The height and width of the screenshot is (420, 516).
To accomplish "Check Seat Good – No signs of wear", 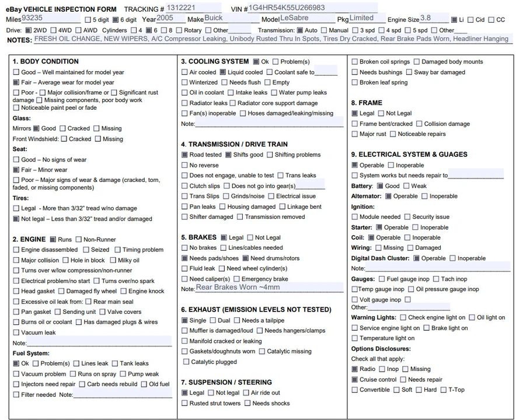I will [16, 159].
